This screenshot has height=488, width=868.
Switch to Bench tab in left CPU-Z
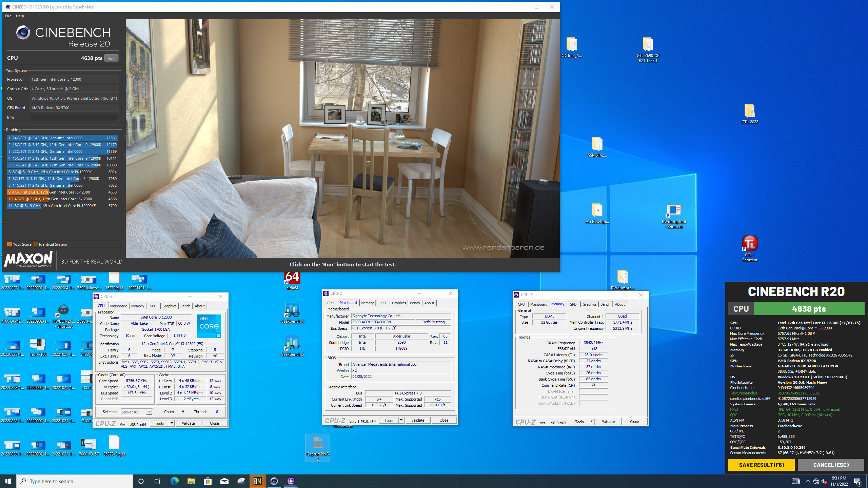click(185, 306)
